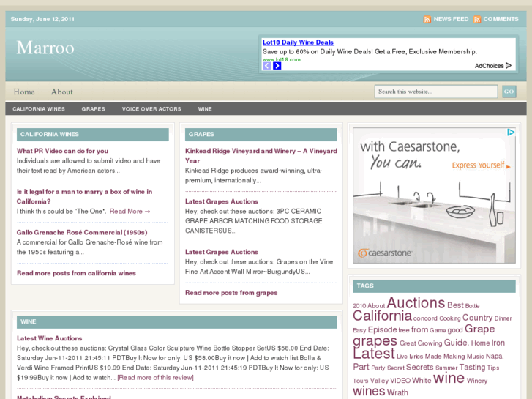
Task: Select the Secrets tag
Action: [420, 368]
